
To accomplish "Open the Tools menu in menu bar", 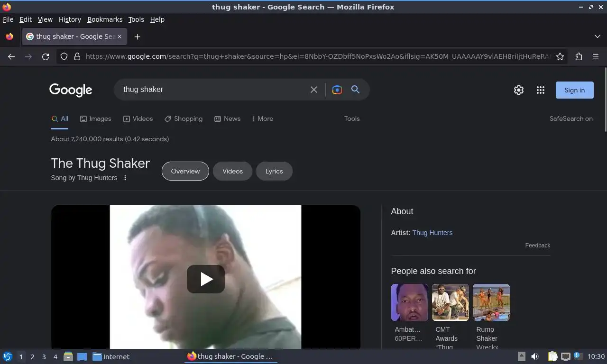I will coord(136,19).
